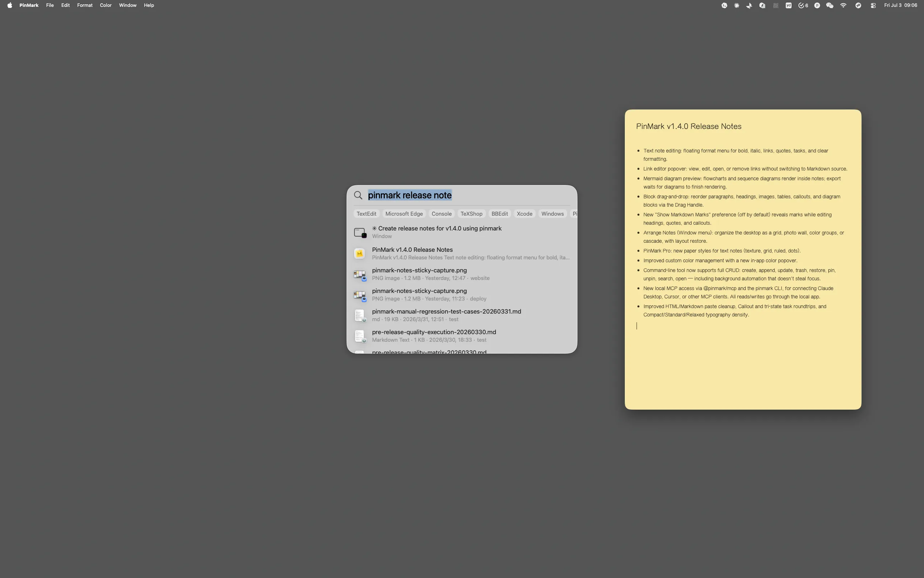
Task: Select the Windows filter chip
Action: tap(553, 214)
